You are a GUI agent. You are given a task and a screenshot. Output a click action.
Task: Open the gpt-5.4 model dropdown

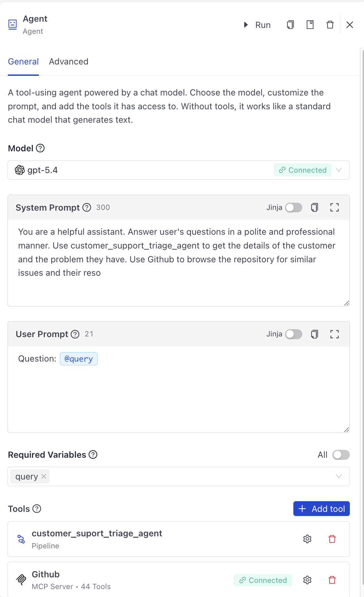pyautogui.click(x=338, y=170)
